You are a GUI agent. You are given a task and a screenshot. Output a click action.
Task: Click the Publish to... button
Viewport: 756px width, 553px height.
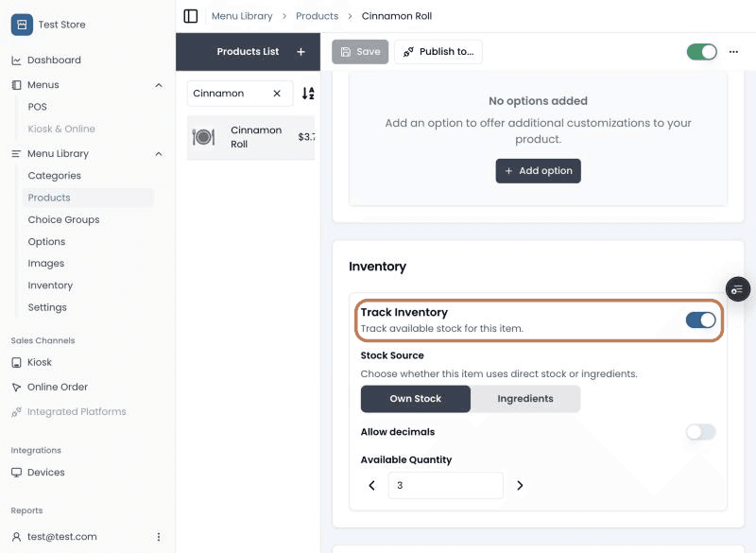[438, 52]
